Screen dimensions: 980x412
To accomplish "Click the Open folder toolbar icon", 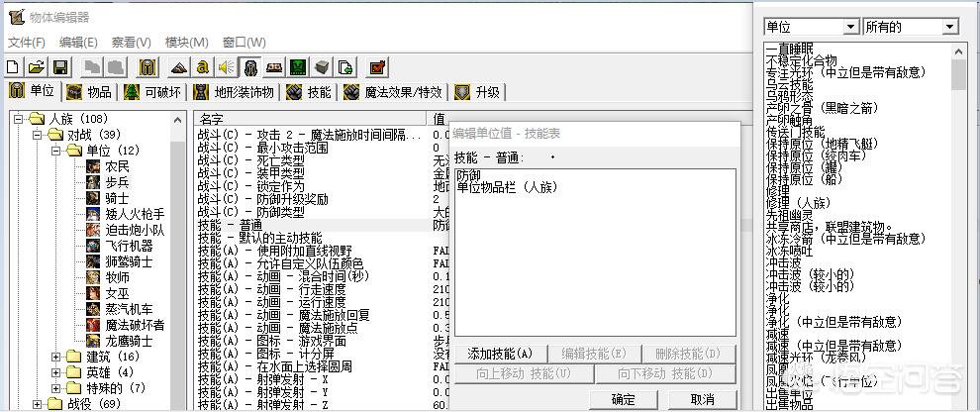I will pyautogui.click(x=37, y=67).
